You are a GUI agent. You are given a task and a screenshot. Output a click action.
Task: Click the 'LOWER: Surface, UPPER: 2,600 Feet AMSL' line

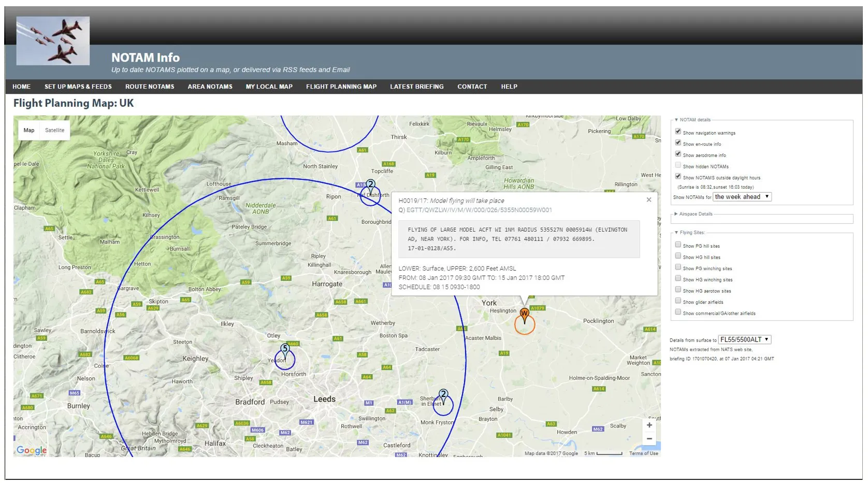[x=457, y=268]
